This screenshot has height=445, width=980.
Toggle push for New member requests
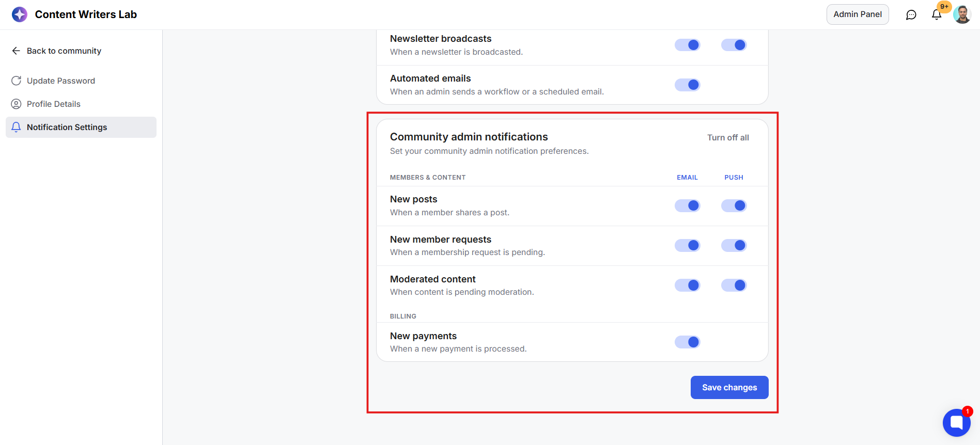(734, 245)
